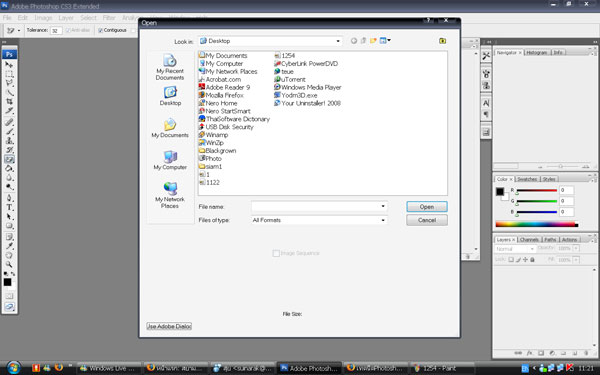Image resolution: width=600 pixels, height=375 pixels.
Task: Open Tool Presets panel in dock
Action: [x=486, y=56]
